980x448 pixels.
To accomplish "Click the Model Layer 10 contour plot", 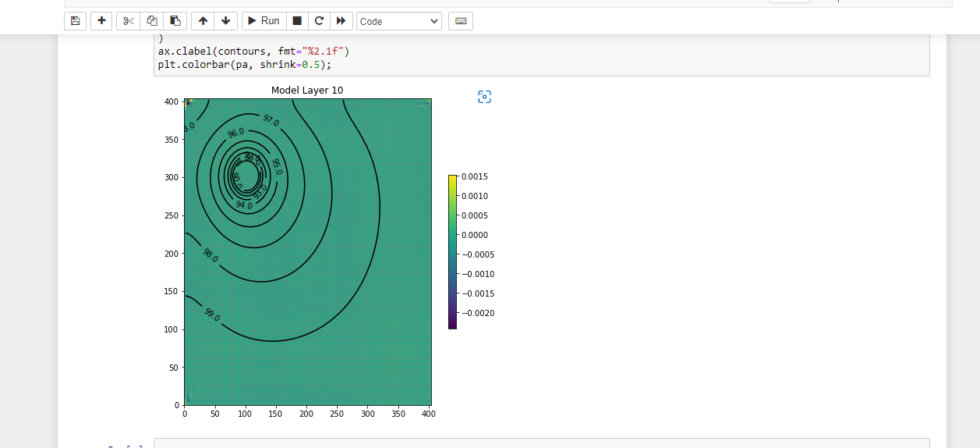I will tap(307, 252).
